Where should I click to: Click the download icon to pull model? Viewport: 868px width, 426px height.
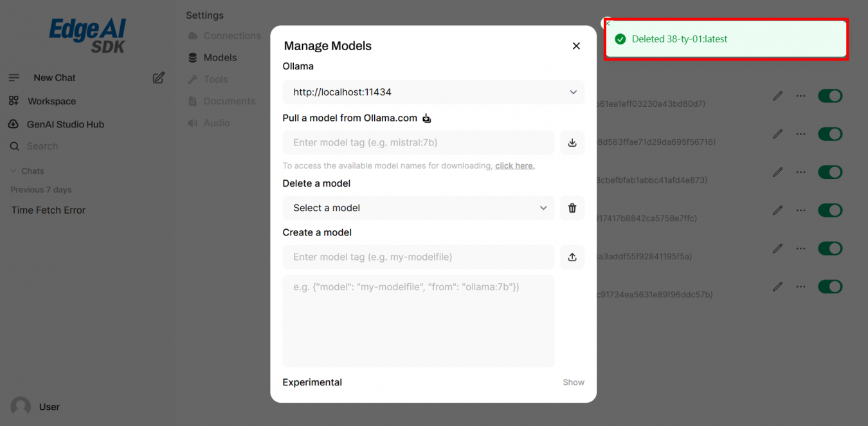[x=572, y=143]
